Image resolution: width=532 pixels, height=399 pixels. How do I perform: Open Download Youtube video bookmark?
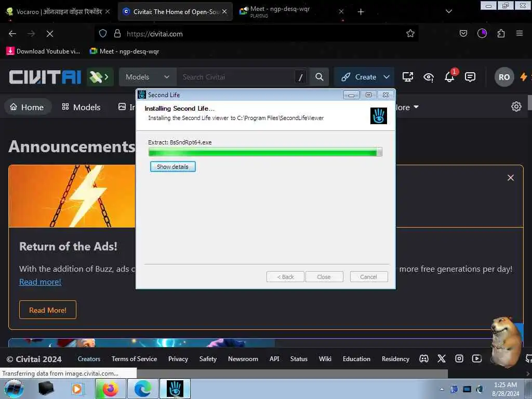click(x=43, y=51)
